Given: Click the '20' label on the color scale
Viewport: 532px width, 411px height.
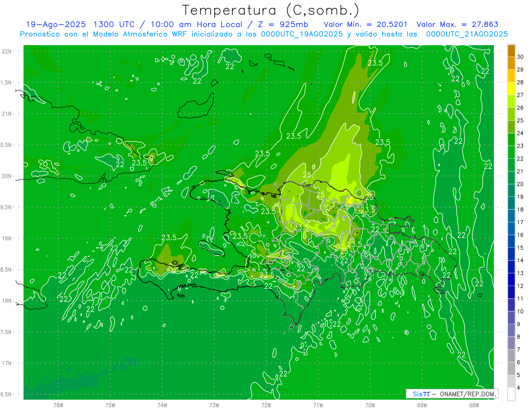Looking at the screenshot, I should [520, 184].
